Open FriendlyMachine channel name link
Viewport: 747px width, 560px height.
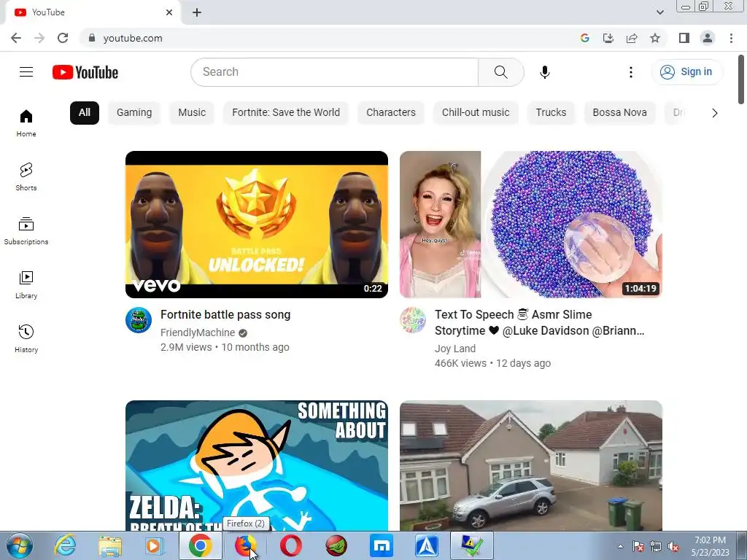[x=198, y=332]
